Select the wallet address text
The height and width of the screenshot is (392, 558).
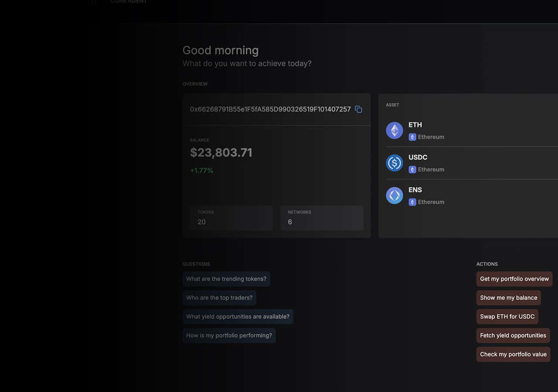(x=270, y=109)
